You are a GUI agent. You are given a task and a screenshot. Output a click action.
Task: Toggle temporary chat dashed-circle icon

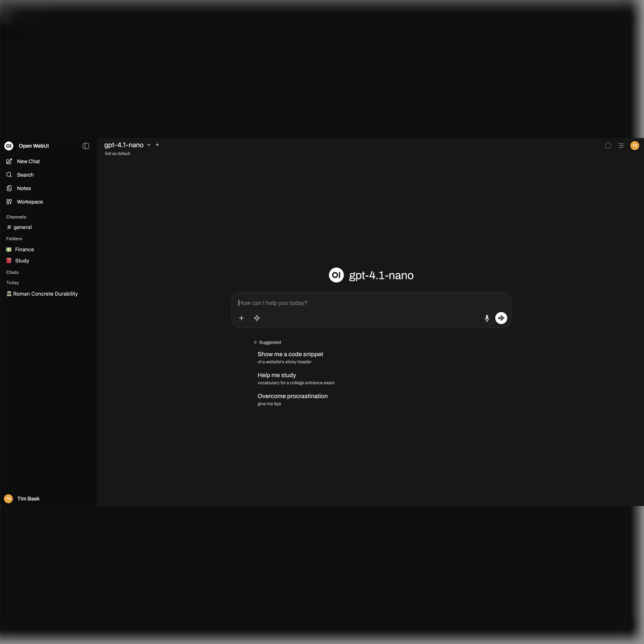608,145
